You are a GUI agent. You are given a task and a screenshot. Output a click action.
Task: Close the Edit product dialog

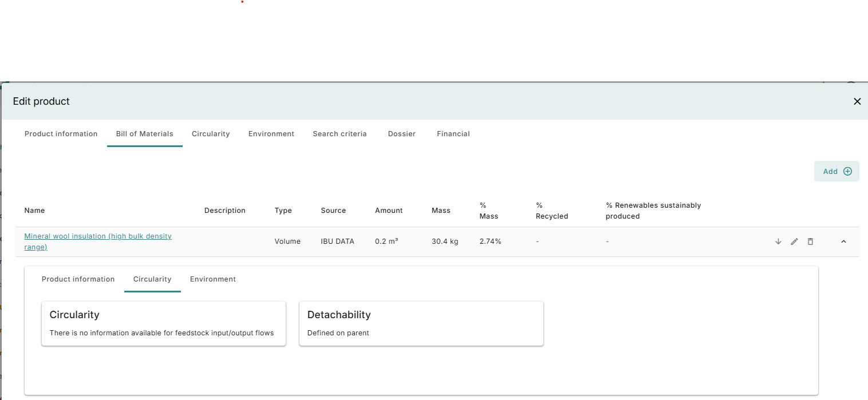857,101
